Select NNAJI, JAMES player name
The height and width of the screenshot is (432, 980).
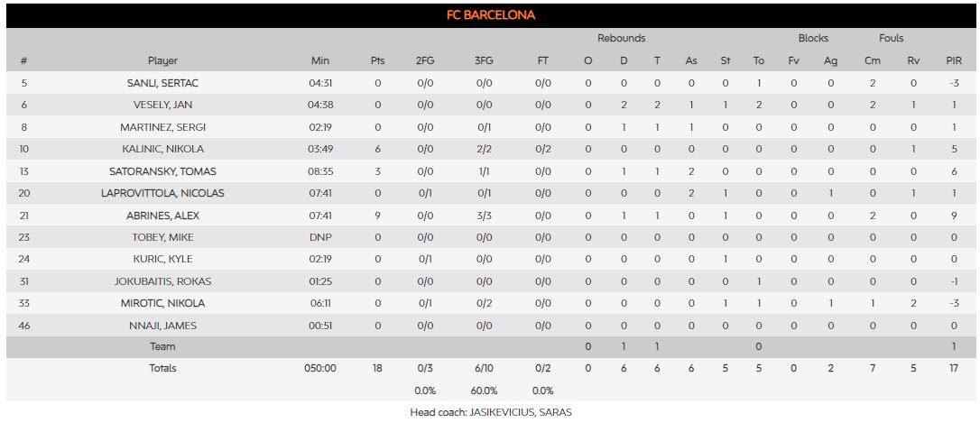point(162,326)
